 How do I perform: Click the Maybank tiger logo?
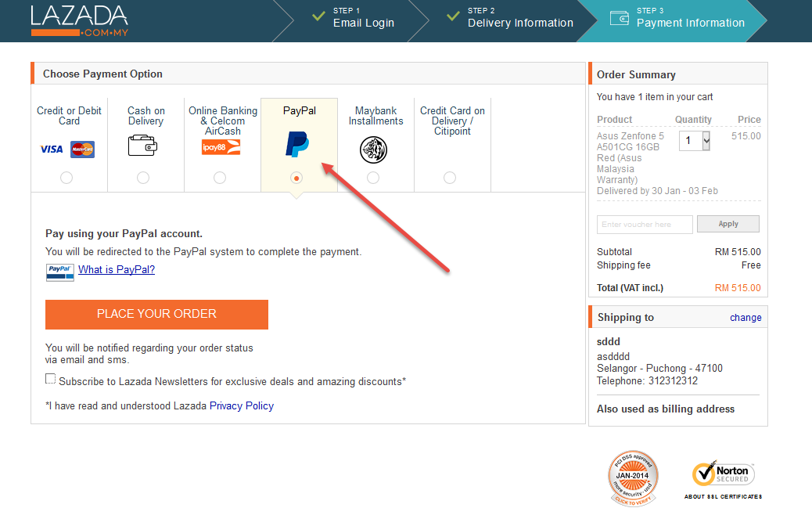[x=373, y=150]
